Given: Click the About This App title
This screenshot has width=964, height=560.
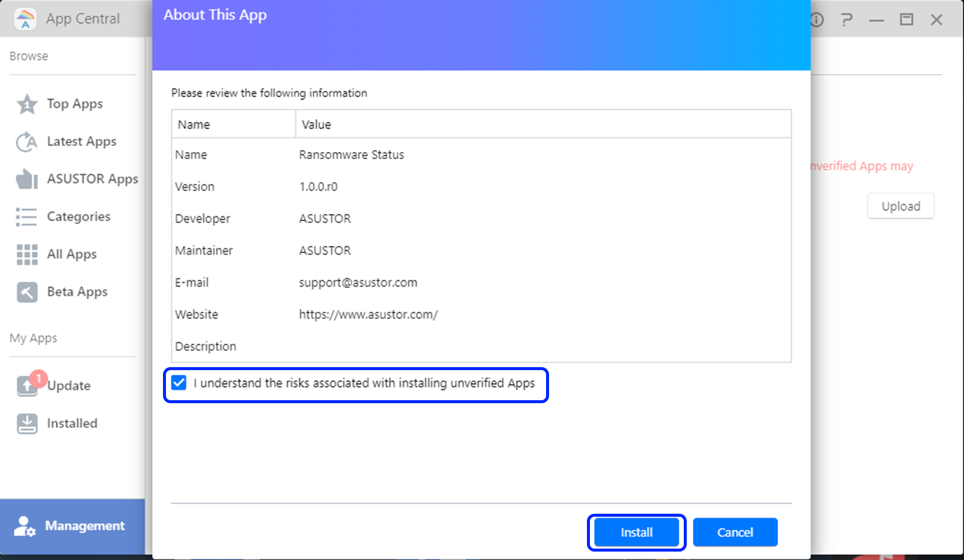Looking at the screenshot, I should [x=215, y=15].
